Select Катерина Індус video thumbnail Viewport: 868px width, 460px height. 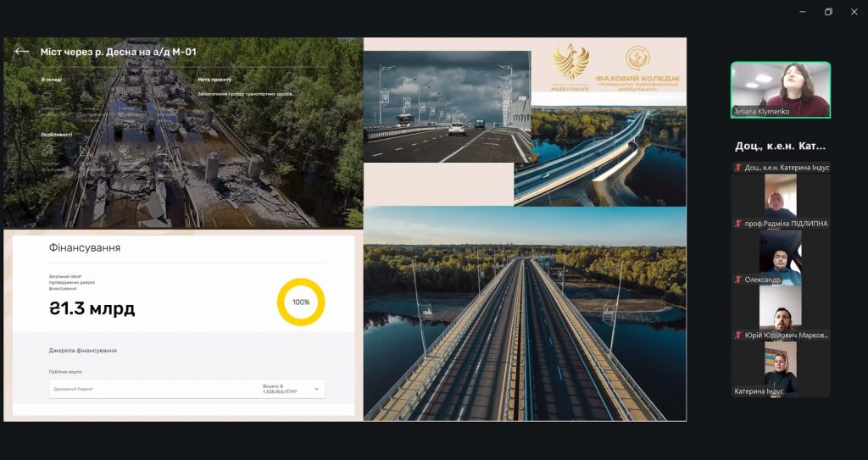pos(780,369)
